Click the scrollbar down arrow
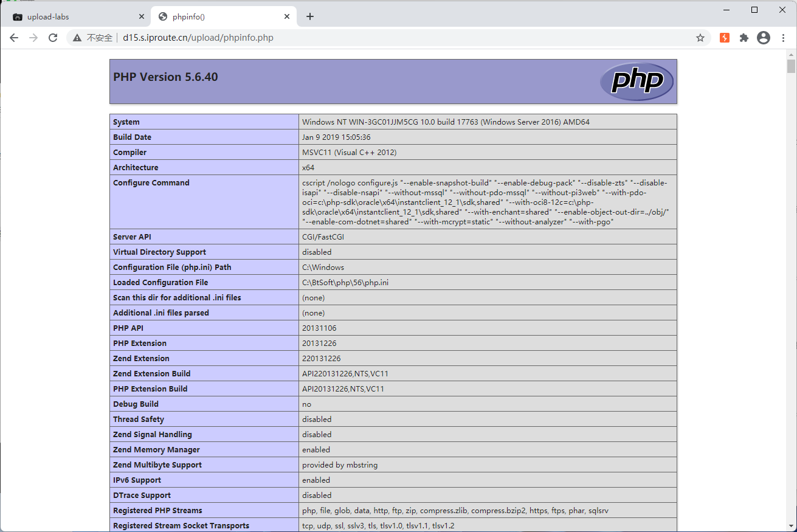Viewport: 797px width, 532px height. point(791,527)
